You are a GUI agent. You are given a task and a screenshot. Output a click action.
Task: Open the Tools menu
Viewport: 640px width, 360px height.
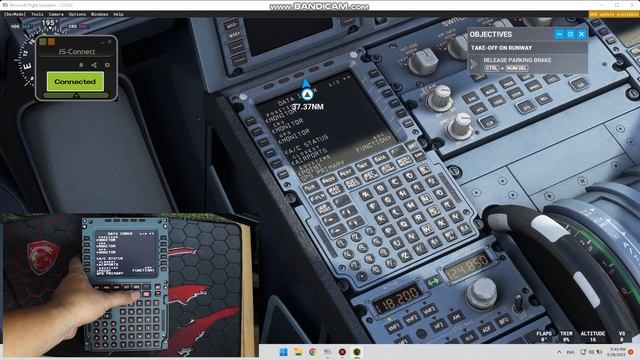pos(37,14)
